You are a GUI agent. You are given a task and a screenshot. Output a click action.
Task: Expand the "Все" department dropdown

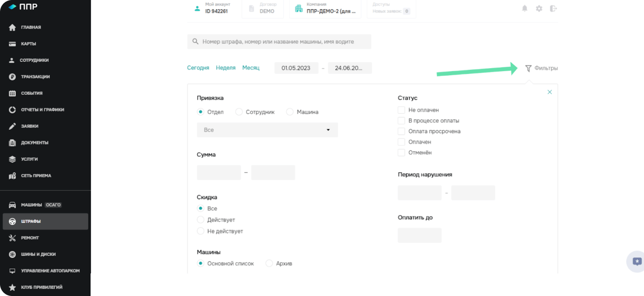coord(267,130)
